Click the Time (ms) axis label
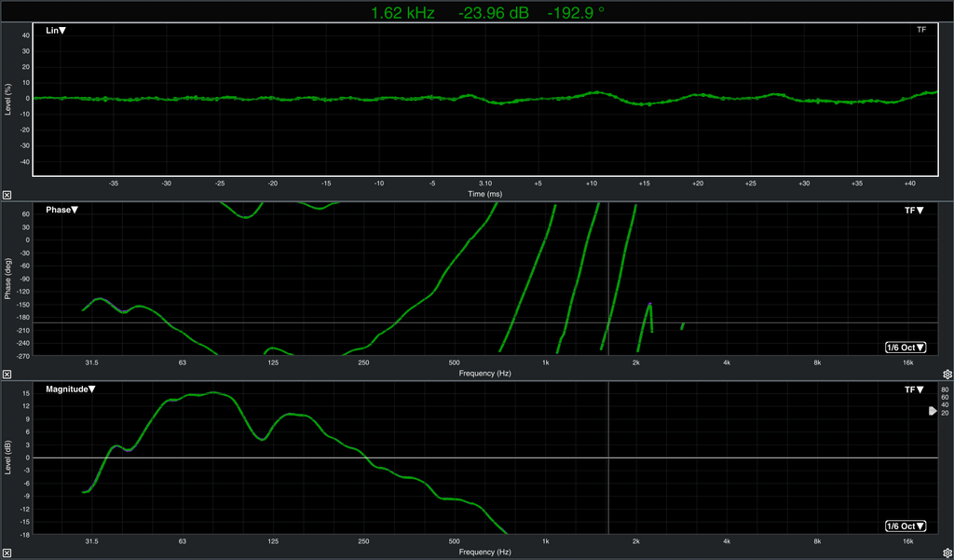The width and height of the screenshot is (954, 560). click(x=484, y=194)
